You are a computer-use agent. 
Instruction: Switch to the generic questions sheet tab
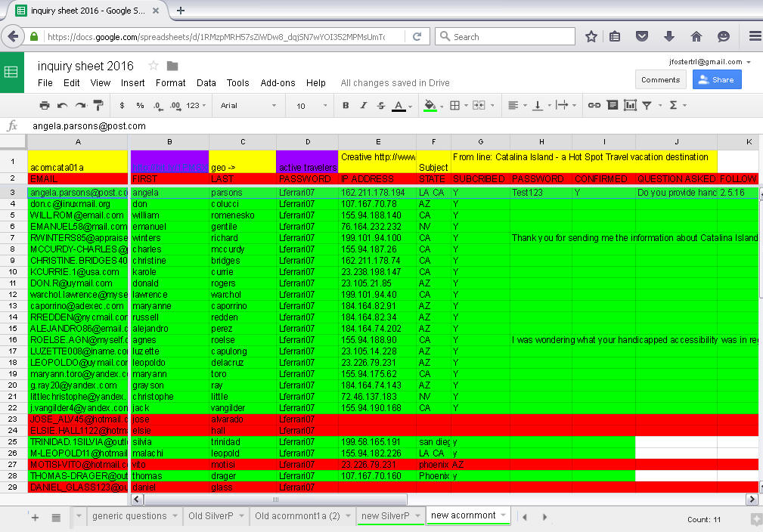click(129, 516)
